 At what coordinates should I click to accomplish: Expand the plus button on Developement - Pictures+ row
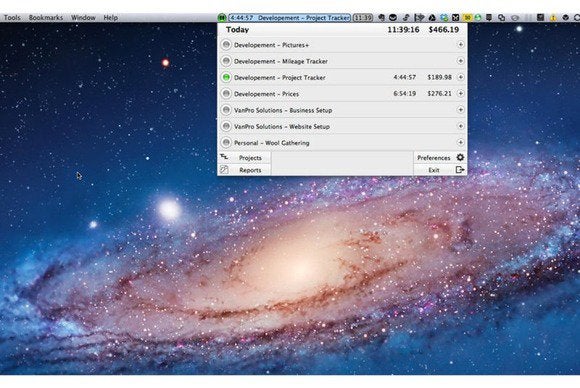pyautogui.click(x=461, y=45)
